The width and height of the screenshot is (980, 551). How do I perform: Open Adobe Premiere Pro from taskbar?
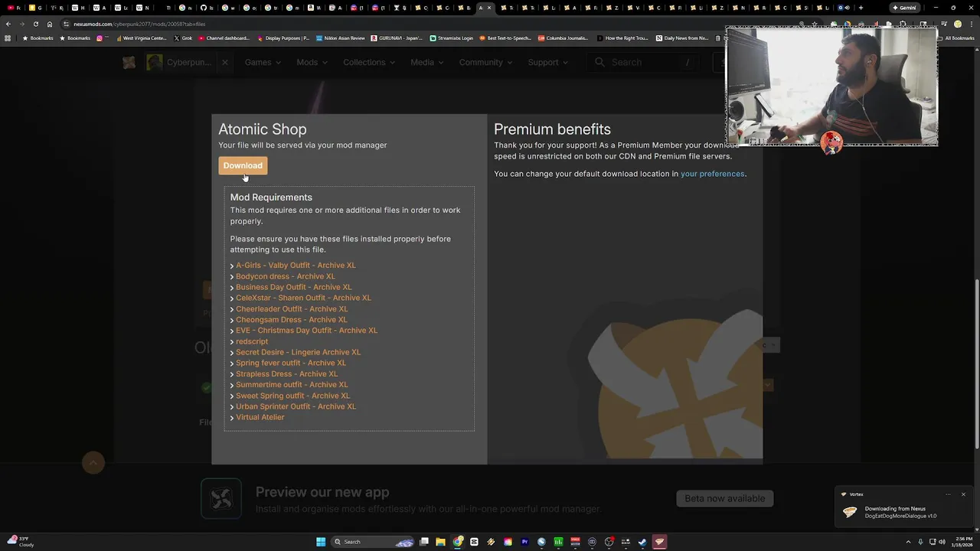(524, 542)
